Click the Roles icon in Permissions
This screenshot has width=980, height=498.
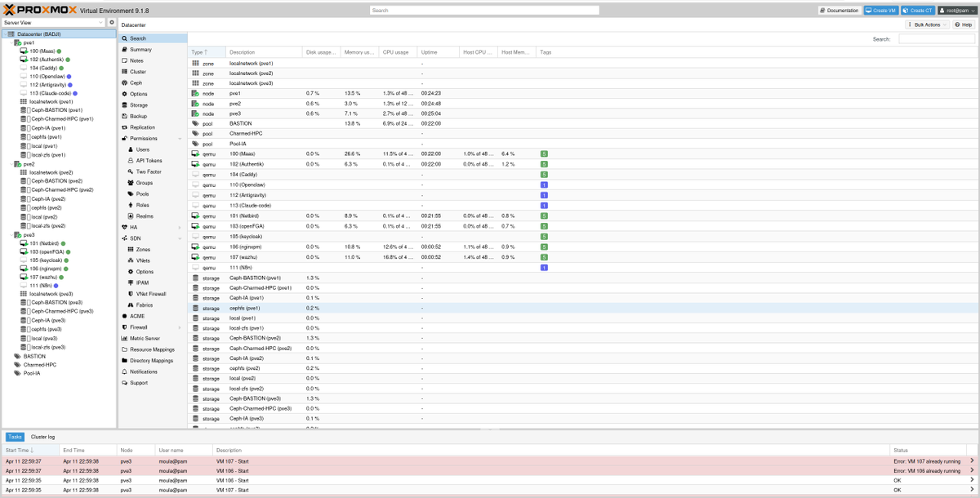[x=130, y=205]
